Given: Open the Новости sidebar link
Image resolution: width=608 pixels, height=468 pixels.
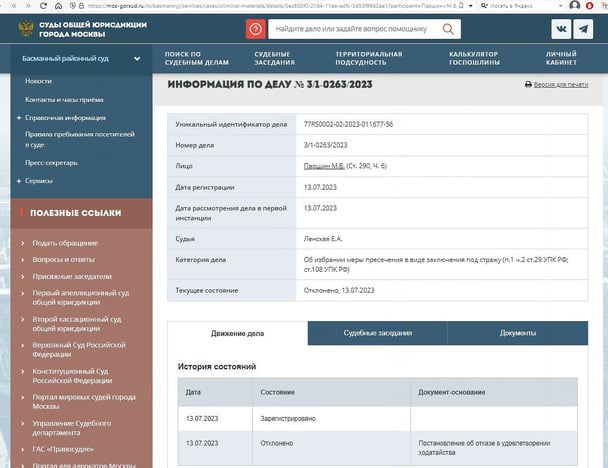Looking at the screenshot, I should tap(39, 80).
